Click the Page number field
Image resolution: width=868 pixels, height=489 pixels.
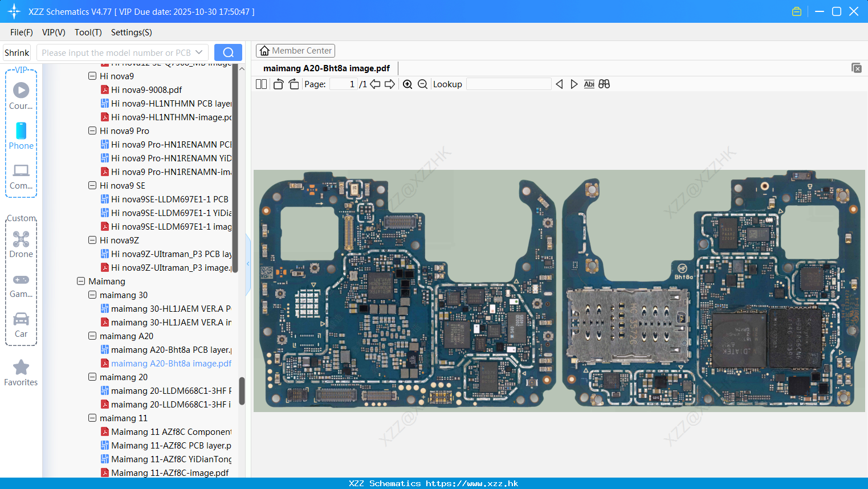[x=343, y=84]
